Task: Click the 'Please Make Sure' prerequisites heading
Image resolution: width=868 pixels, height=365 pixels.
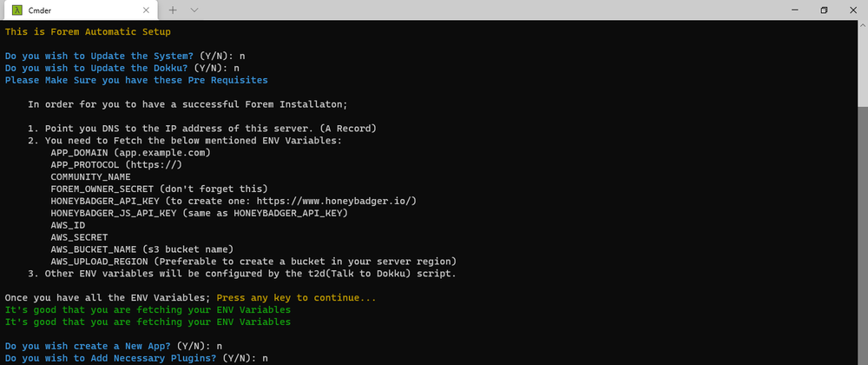Action: (x=136, y=80)
